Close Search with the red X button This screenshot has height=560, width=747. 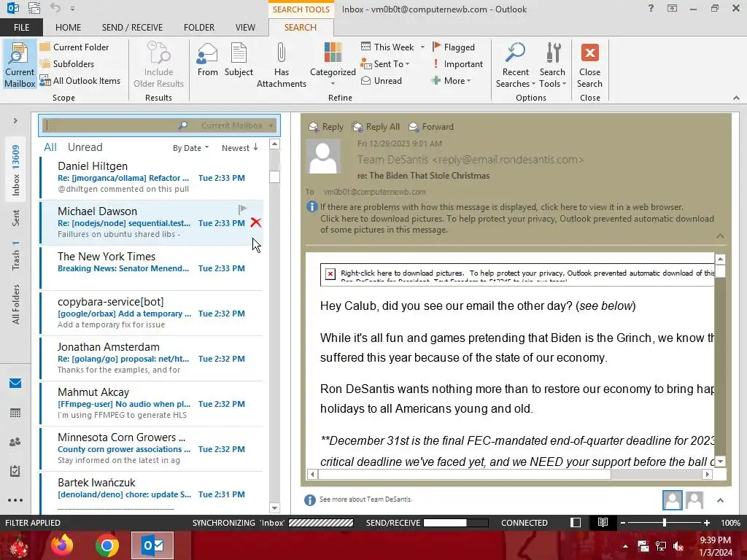click(x=589, y=65)
